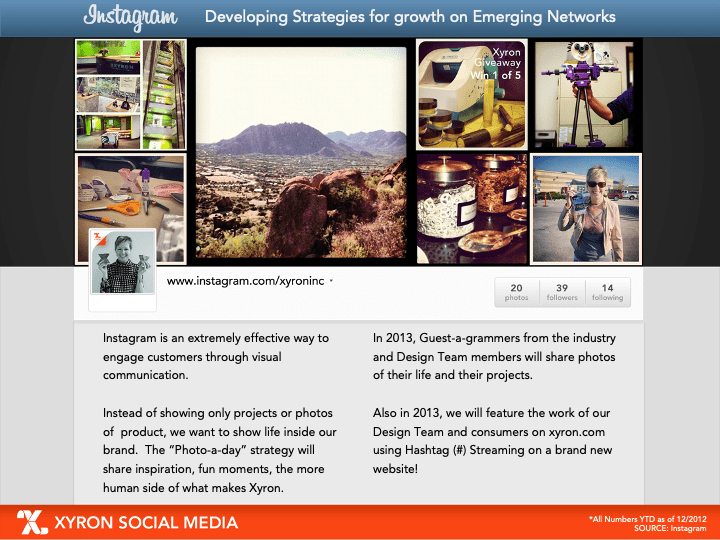Image resolution: width=720 pixels, height=540 pixels.
Task: Click the paragraph starting 'In 2013, Guest-a-grammers'
Action: 494,356
